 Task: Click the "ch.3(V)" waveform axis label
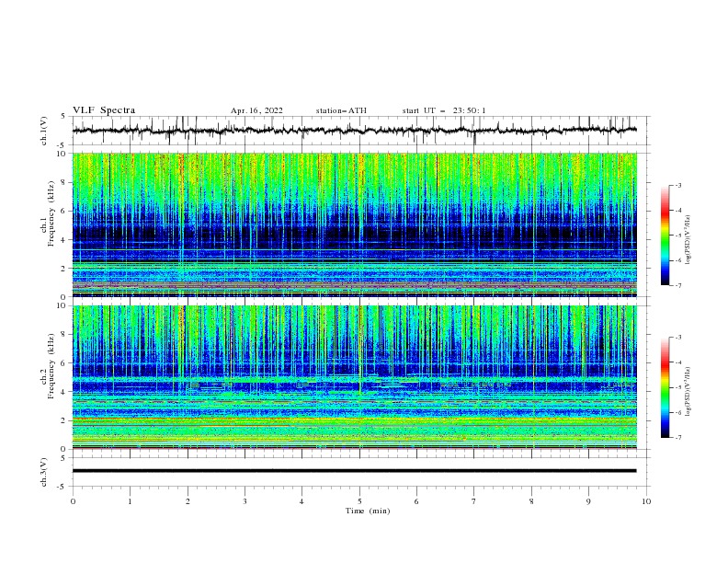click(44, 472)
